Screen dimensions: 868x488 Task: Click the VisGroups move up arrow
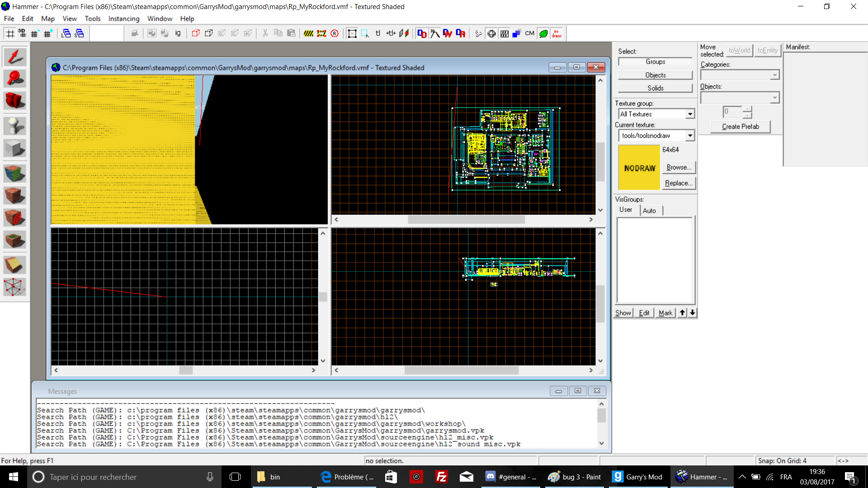tap(682, 313)
